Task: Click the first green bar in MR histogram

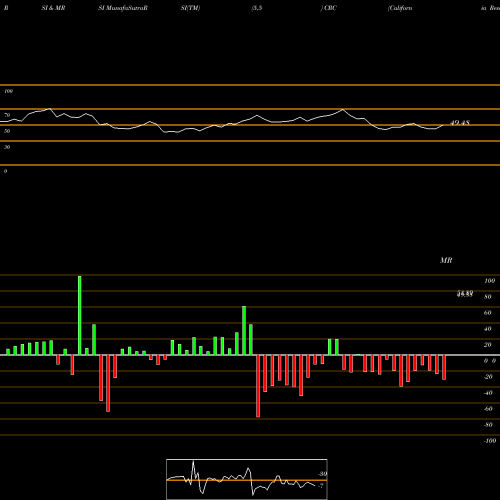Action: tap(8, 352)
